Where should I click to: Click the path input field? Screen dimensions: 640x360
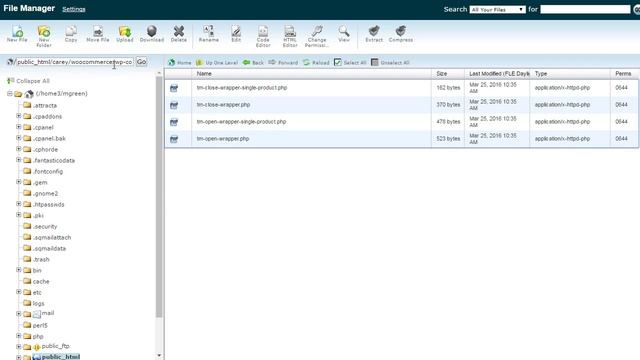[x=74, y=62]
